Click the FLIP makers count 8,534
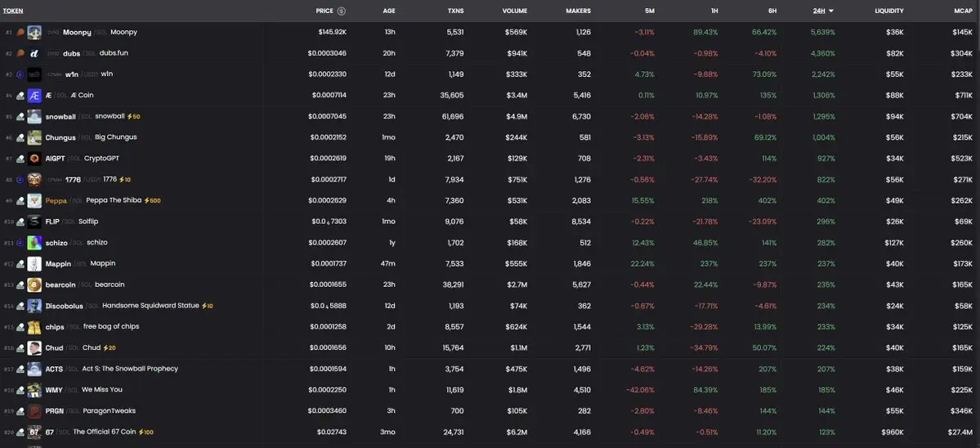Image resolution: width=980 pixels, height=448 pixels. tap(581, 222)
